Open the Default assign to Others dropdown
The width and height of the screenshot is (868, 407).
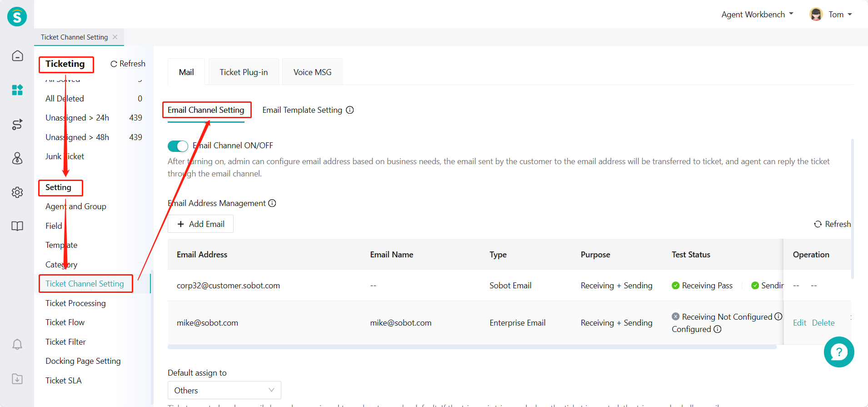[x=224, y=390]
